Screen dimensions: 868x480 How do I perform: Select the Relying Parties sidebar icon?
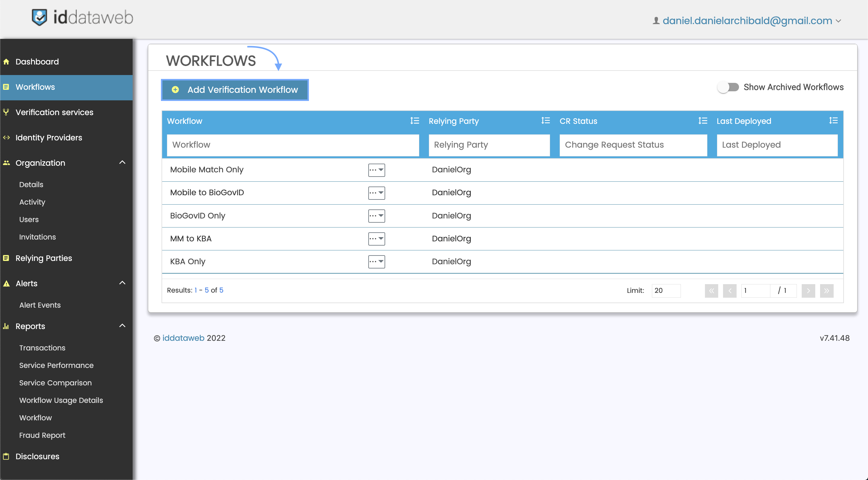[x=6, y=258]
